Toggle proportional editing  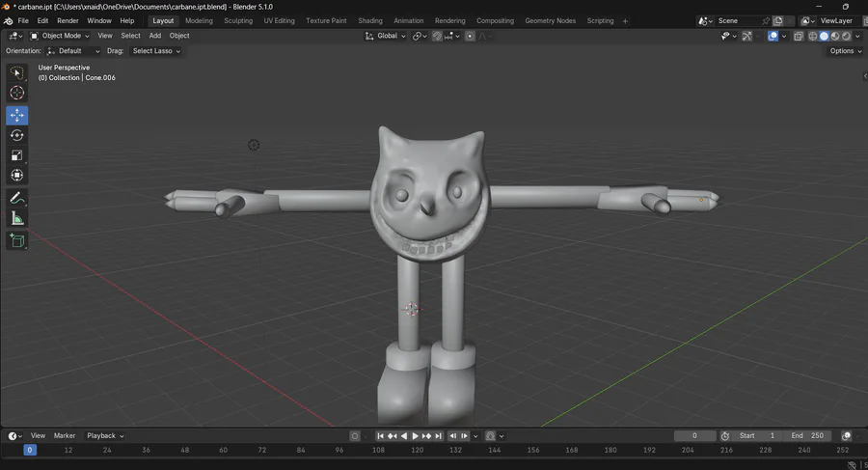click(470, 36)
